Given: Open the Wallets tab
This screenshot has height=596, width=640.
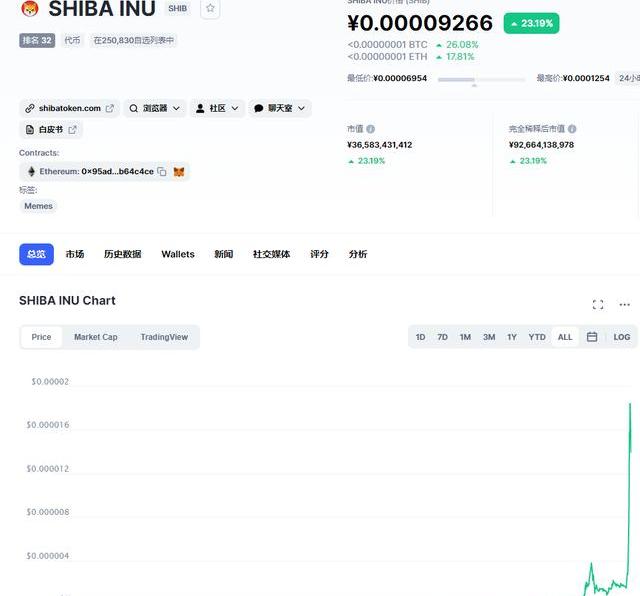Looking at the screenshot, I should tap(178, 254).
